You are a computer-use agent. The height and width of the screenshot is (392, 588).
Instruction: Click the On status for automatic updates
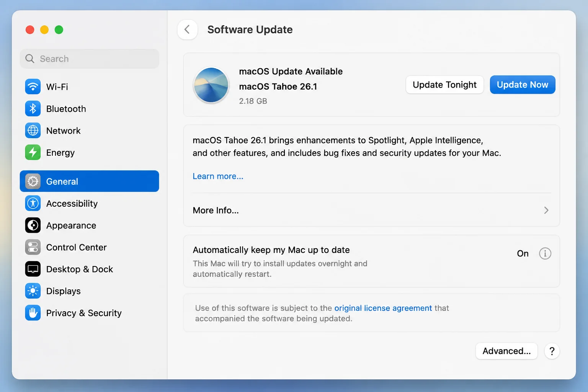click(x=523, y=253)
